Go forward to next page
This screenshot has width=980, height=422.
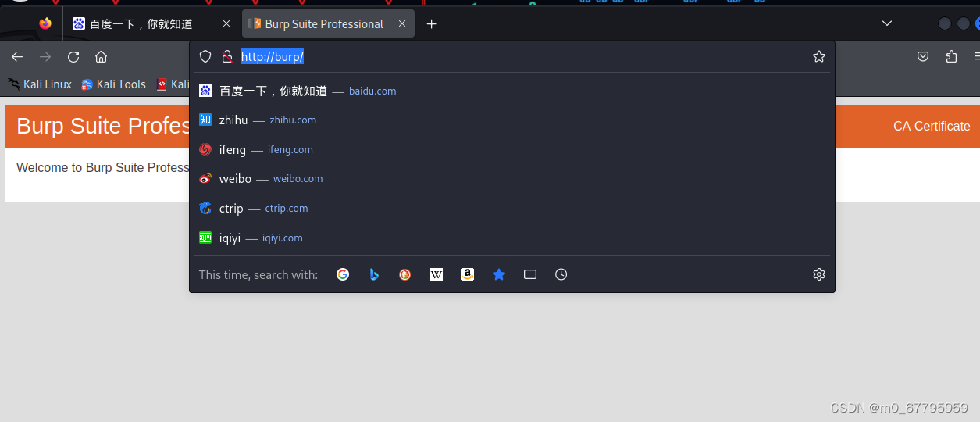click(45, 56)
